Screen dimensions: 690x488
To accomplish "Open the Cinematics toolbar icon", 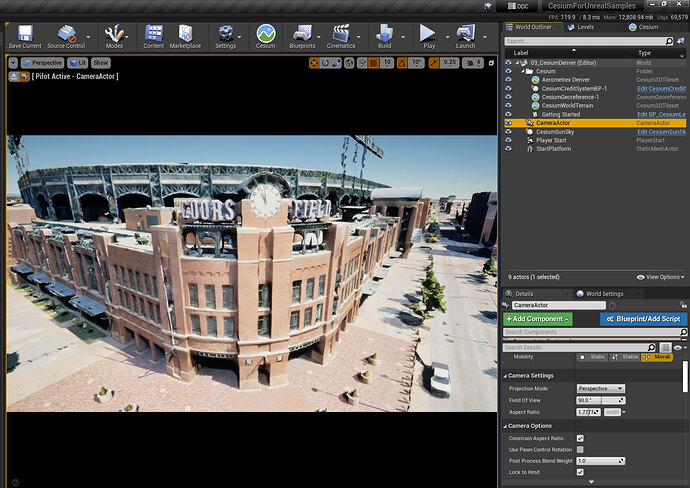I will [341, 33].
